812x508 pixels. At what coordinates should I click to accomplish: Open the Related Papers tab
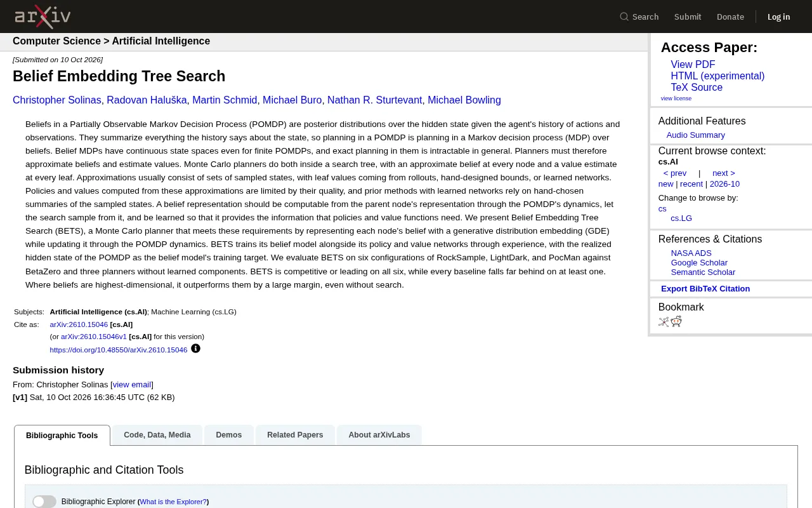(295, 435)
